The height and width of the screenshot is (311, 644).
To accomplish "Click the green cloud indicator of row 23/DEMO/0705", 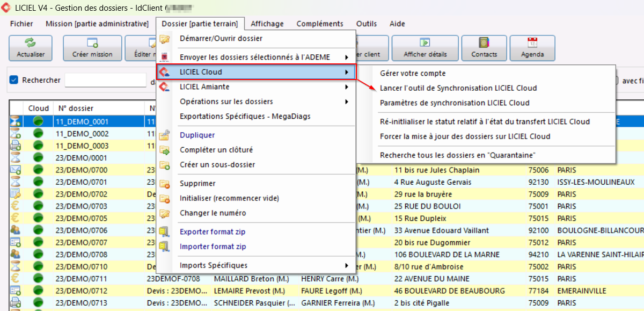I will coord(38,219).
